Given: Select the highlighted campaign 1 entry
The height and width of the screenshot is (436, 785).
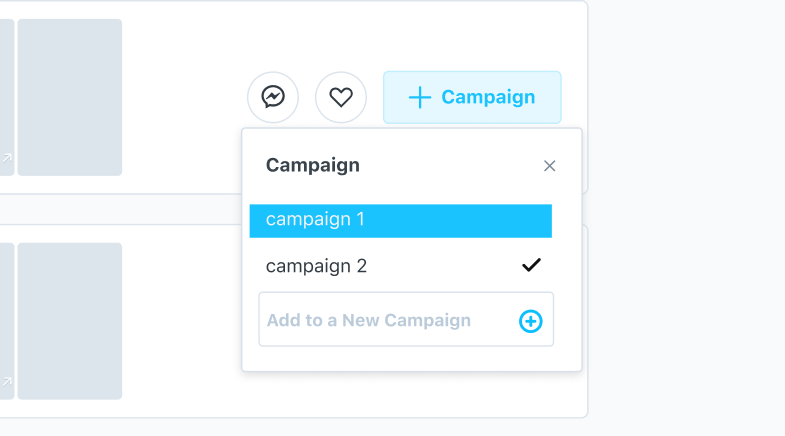Looking at the screenshot, I should [400, 220].
